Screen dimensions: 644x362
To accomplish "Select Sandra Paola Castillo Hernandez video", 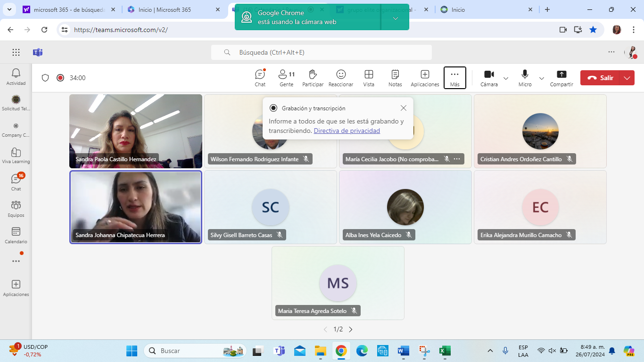I will point(136,131).
